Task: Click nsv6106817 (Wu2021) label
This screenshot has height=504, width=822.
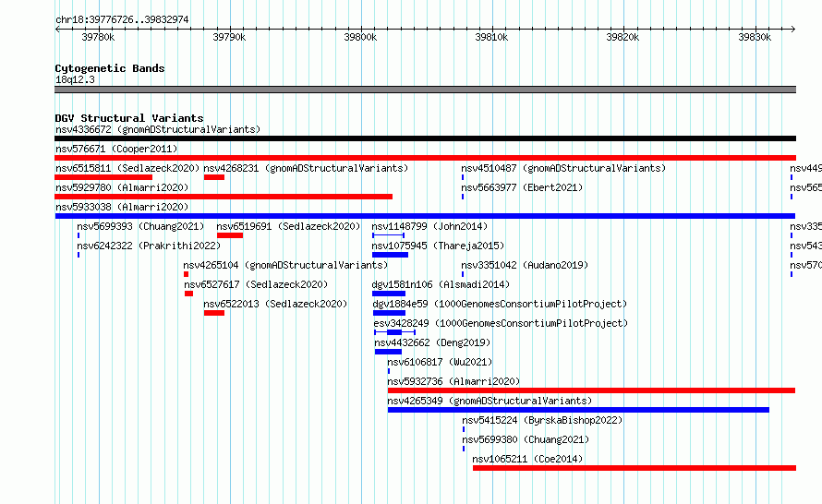Action: tap(440, 362)
